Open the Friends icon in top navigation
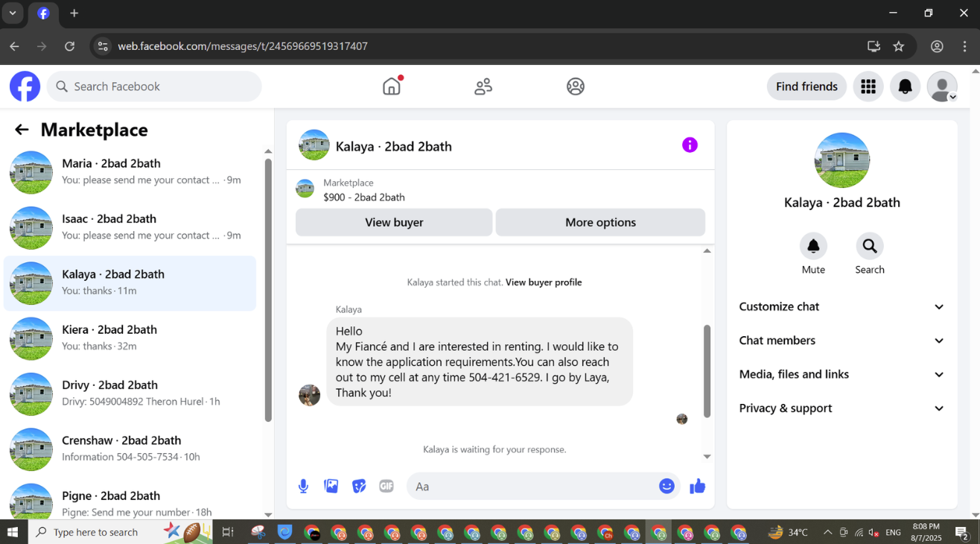The image size is (980, 544). (483, 86)
